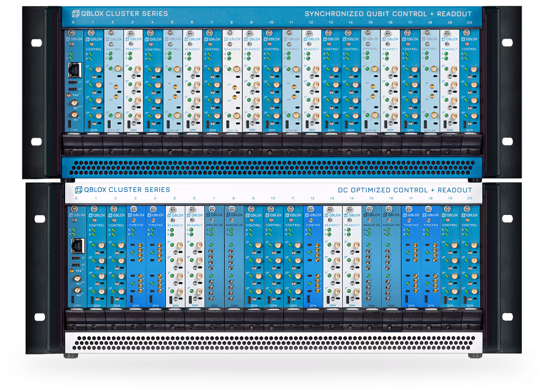Click the Qblox cube logo on blue-header cluster
Screen dimensions: 547x392
point(75,14)
